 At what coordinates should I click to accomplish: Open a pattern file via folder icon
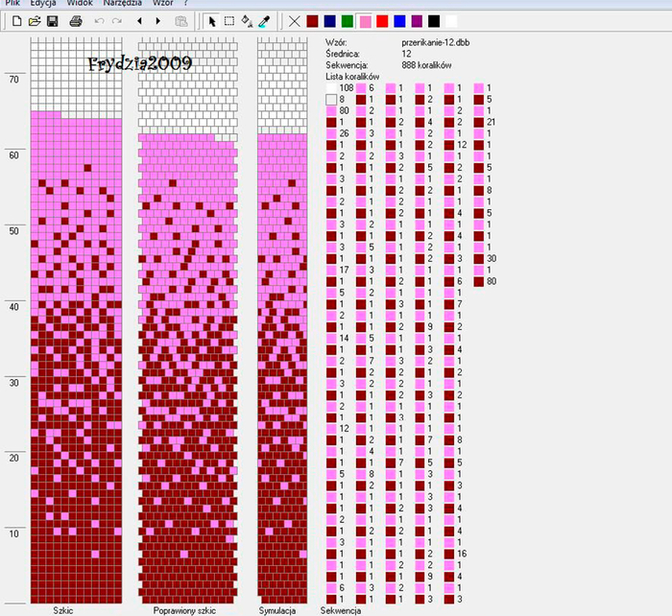(35, 21)
